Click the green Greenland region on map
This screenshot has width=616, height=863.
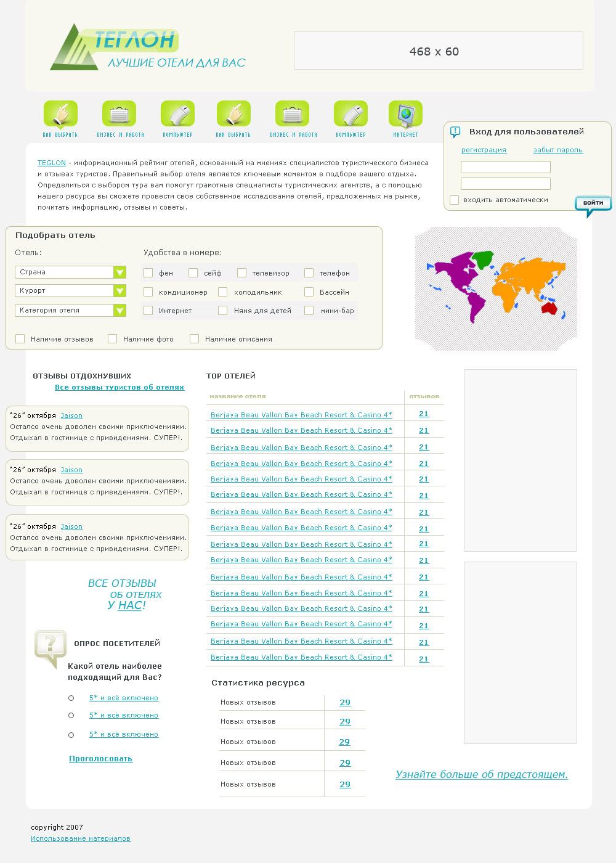[484, 259]
